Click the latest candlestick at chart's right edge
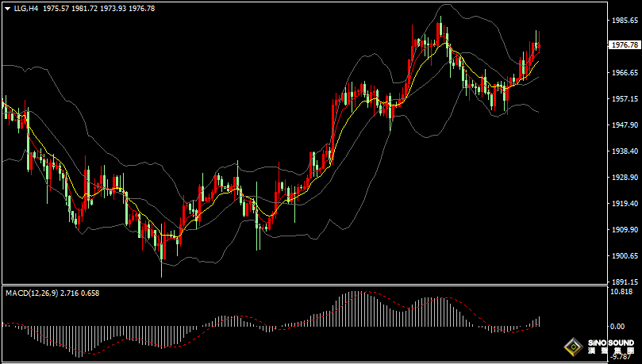 (538, 46)
